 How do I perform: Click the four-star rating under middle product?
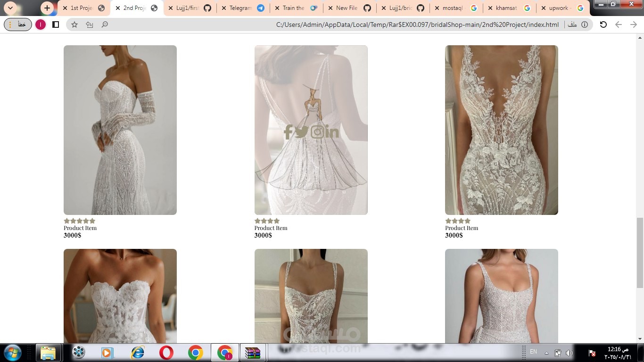(x=267, y=221)
